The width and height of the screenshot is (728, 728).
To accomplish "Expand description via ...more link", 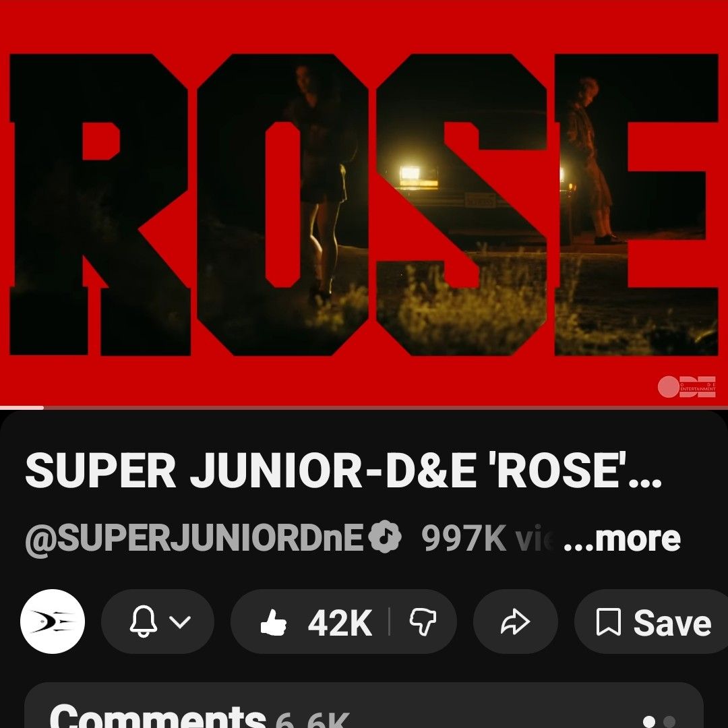I will pos(622,539).
